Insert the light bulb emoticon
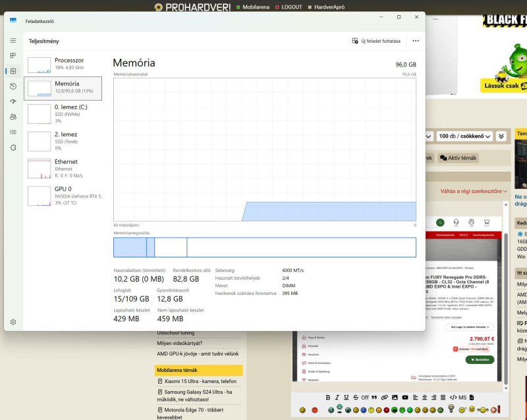Screen dimensions: 527x420 [x=451, y=409]
